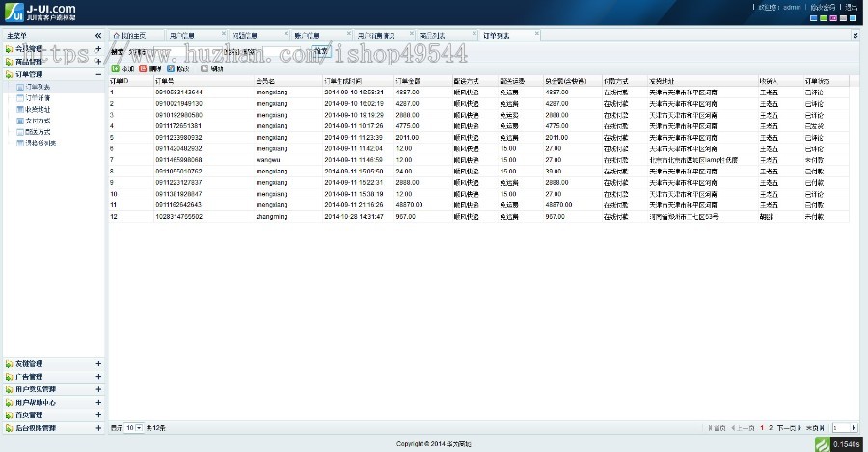This screenshot has height=452, width=868.
Task: Click the 添加 (add) toolbar icon
Action: tap(115, 68)
